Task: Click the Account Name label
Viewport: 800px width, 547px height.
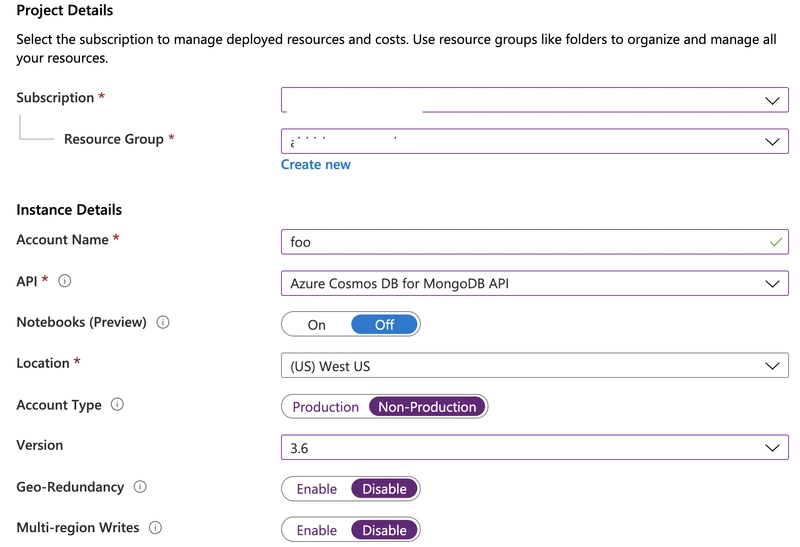Action: pos(62,239)
